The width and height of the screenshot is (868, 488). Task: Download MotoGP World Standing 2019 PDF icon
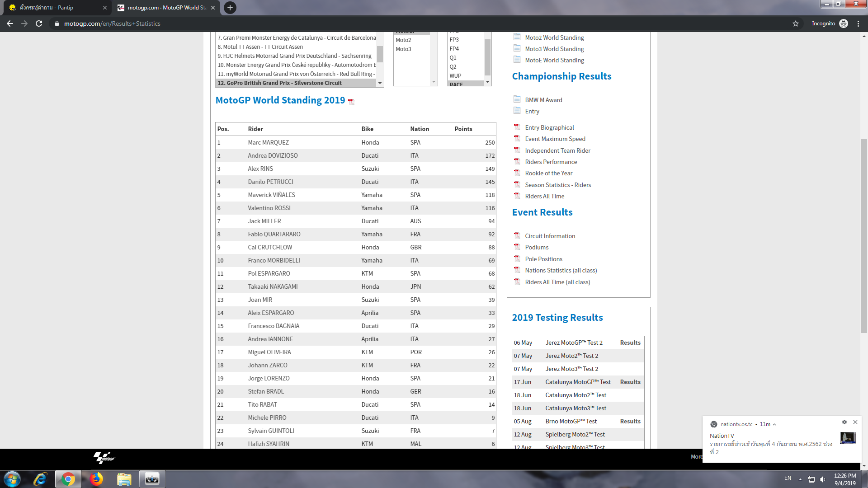[351, 102]
